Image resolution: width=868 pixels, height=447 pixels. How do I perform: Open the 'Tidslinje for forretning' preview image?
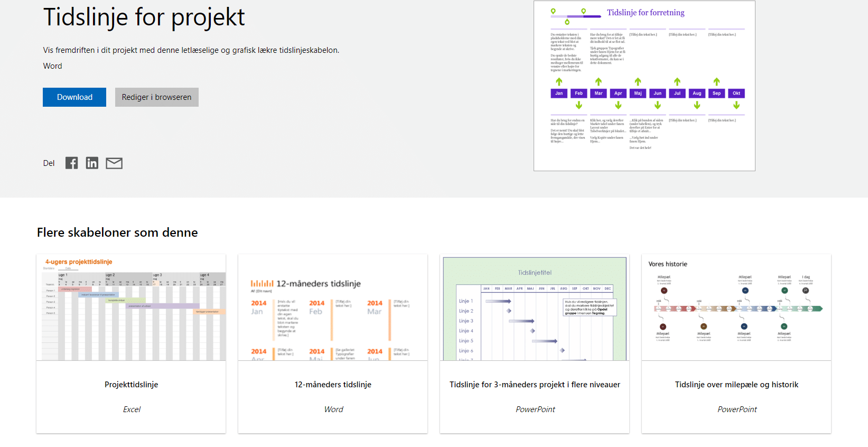tap(644, 86)
